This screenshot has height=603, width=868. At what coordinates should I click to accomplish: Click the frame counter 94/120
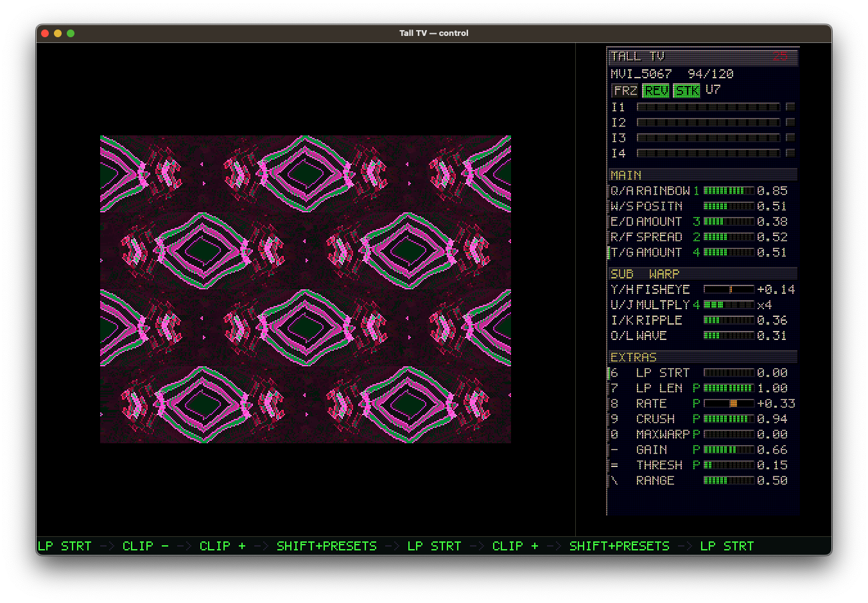coord(711,74)
